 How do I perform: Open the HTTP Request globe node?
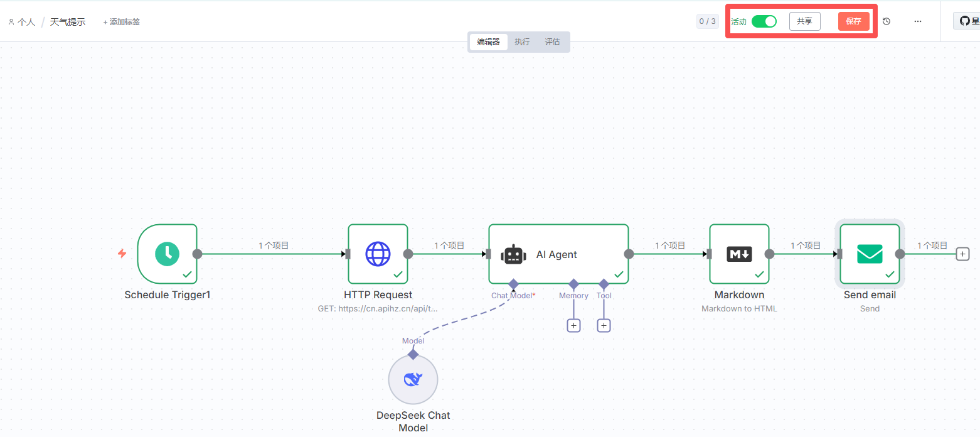click(378, 254)
